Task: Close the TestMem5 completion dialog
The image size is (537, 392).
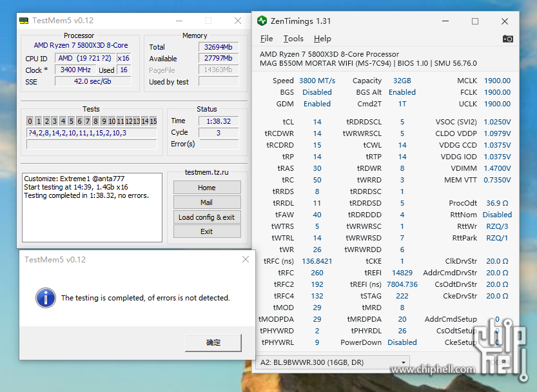Action: click(246, 259)
